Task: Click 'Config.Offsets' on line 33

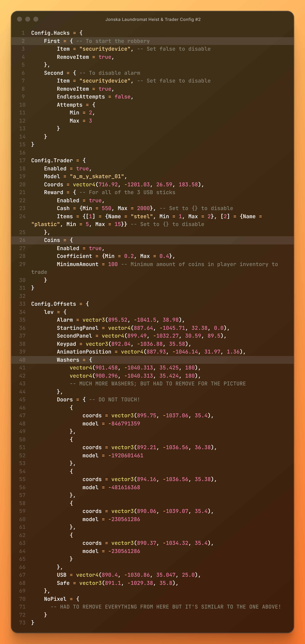Action: [x=54, y=304]
